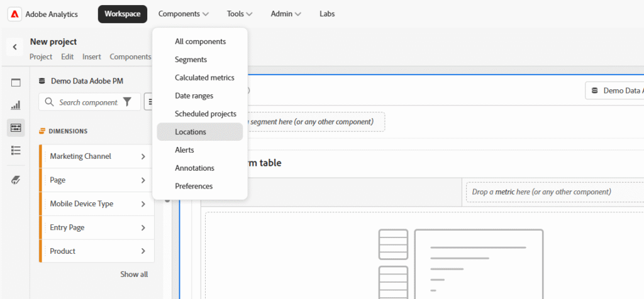Click the Demo Data Adobe PM label

tap(87, 81)
